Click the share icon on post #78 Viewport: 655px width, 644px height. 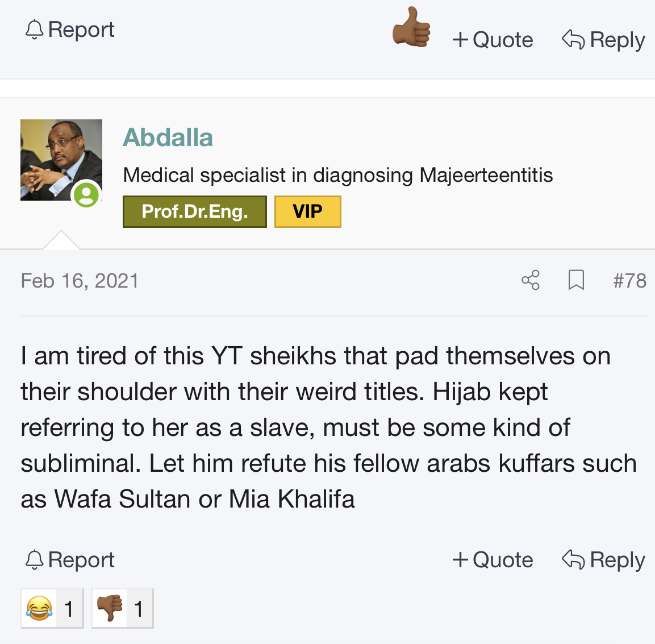[x=531, y=280]
